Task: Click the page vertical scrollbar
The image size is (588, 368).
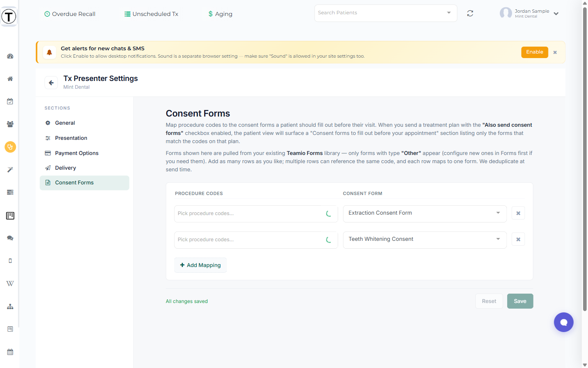Action: pos(585,159)
